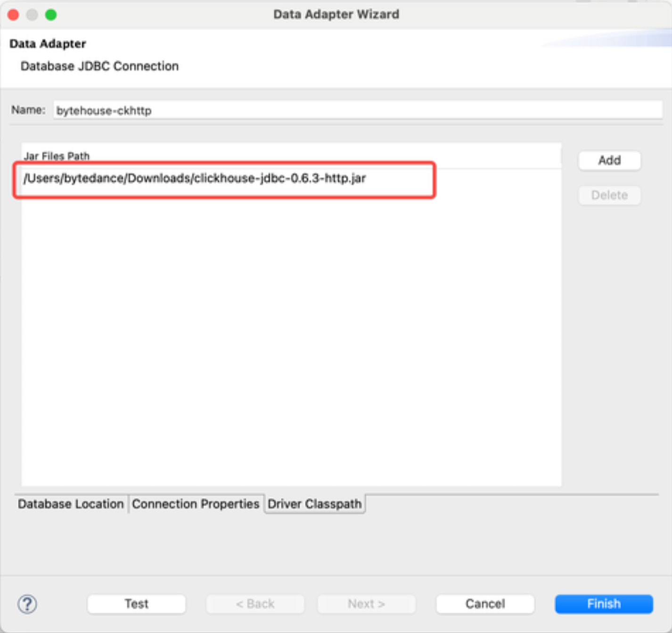Click the green zoom window button
Screen dimensions: 672x633
tap(51, 15)
